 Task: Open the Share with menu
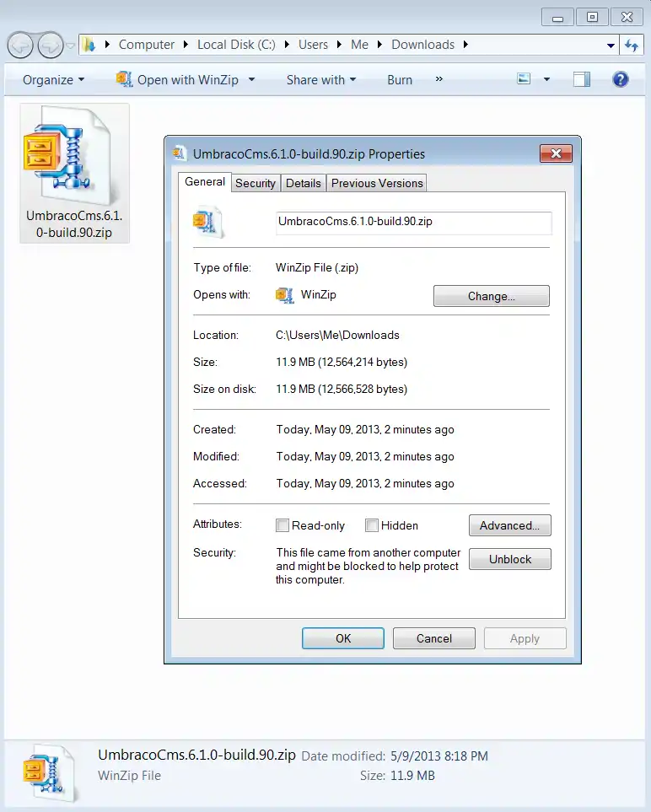321,80
